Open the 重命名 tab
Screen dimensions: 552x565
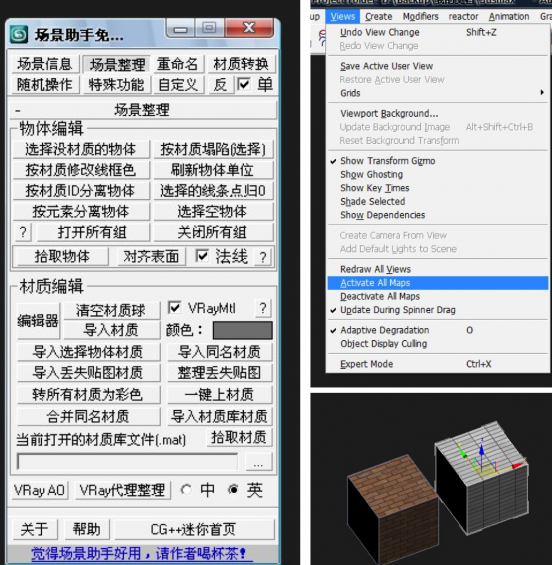(178, 64)
